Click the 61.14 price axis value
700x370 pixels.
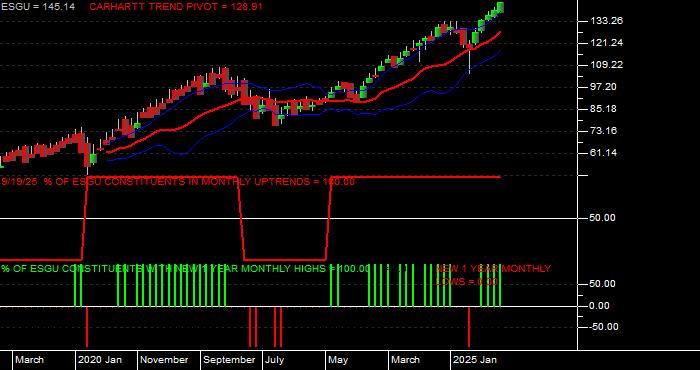[x=603, y=153]
